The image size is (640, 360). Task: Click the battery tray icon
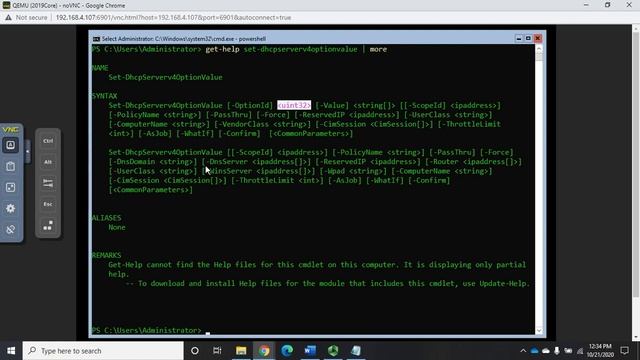point(568,351)
